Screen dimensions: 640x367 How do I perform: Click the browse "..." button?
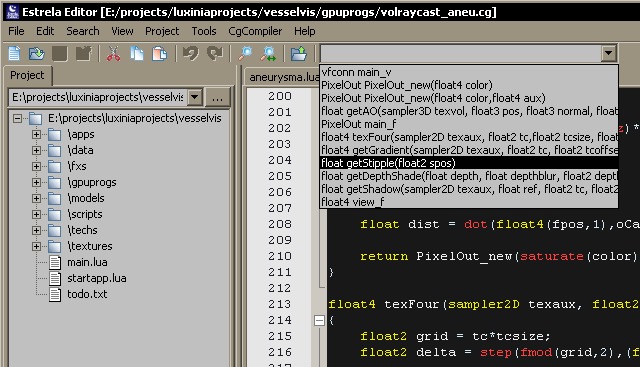[x=218, y=97]
